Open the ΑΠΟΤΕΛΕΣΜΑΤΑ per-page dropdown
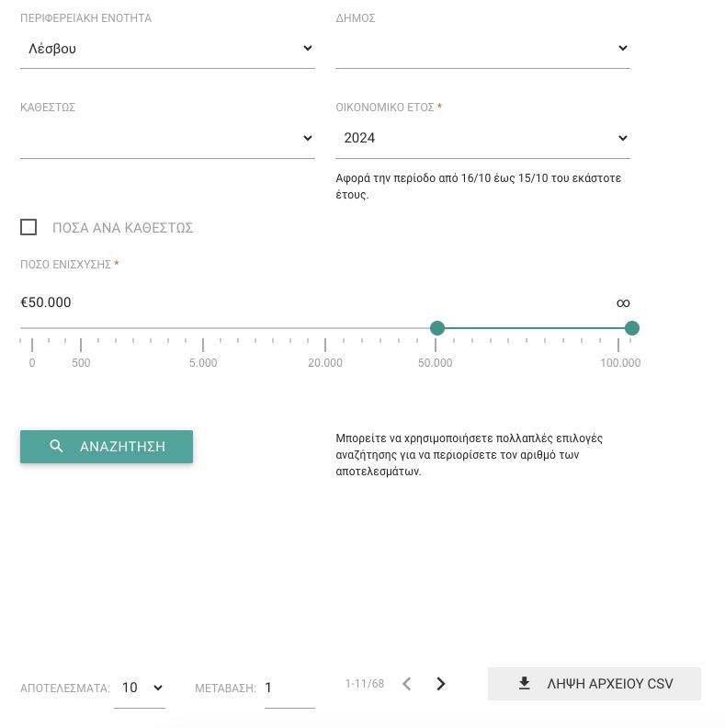This screenshot has width=725, height=728. (140, 688)
